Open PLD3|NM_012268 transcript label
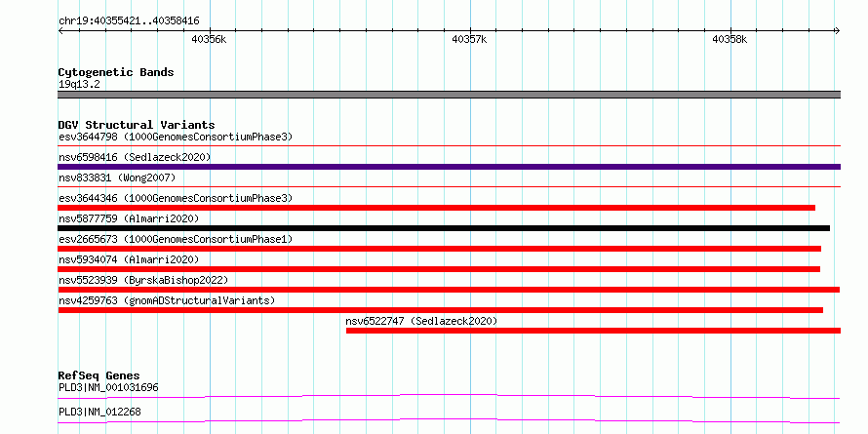This screenshot has width=868, height=434. [99, 412]
